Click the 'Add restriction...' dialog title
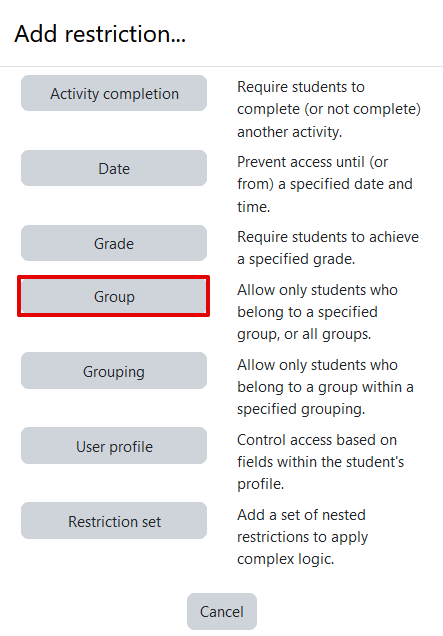 [100, 34]
